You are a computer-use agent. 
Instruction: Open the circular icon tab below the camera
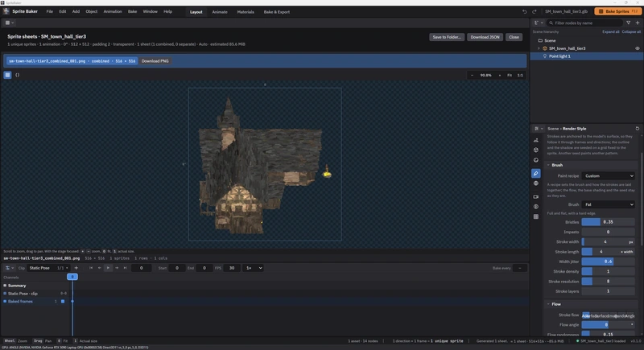coord(536,207)
